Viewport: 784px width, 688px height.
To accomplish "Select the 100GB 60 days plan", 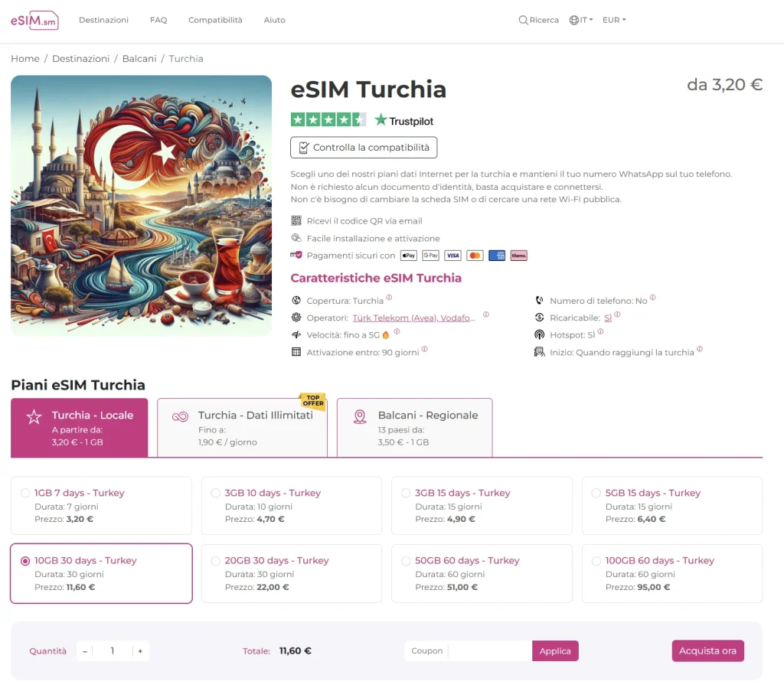I will pos(672,573).
